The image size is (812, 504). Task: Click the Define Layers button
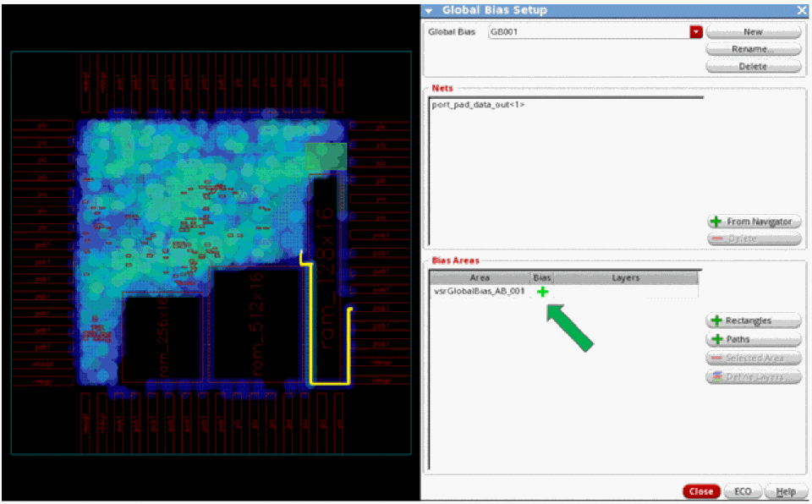753,377
